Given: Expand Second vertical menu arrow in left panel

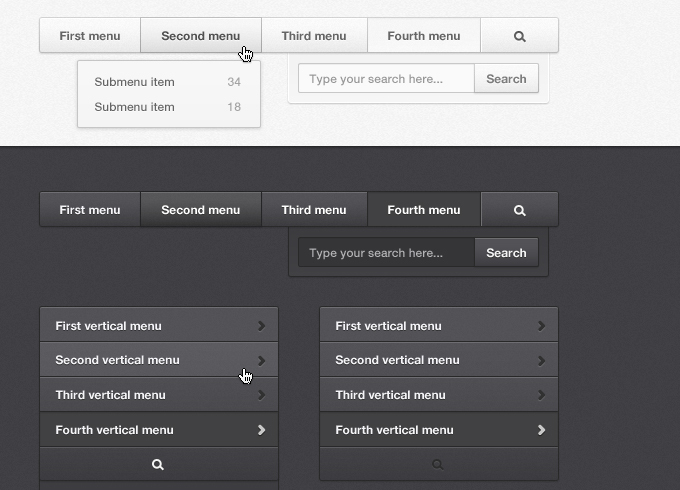Looking at the screenshot, I should [261, 360].
